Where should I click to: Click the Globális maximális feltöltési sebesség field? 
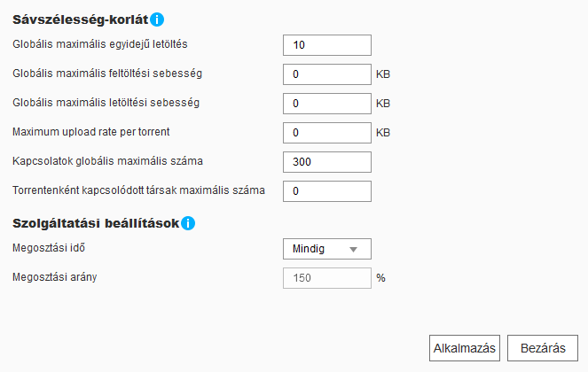pos(326,74)
